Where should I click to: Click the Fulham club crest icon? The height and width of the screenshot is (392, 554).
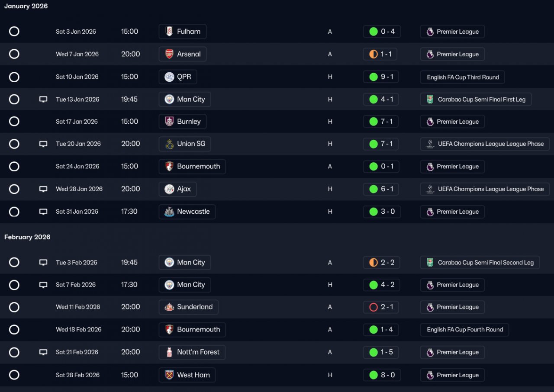(169, 32)
